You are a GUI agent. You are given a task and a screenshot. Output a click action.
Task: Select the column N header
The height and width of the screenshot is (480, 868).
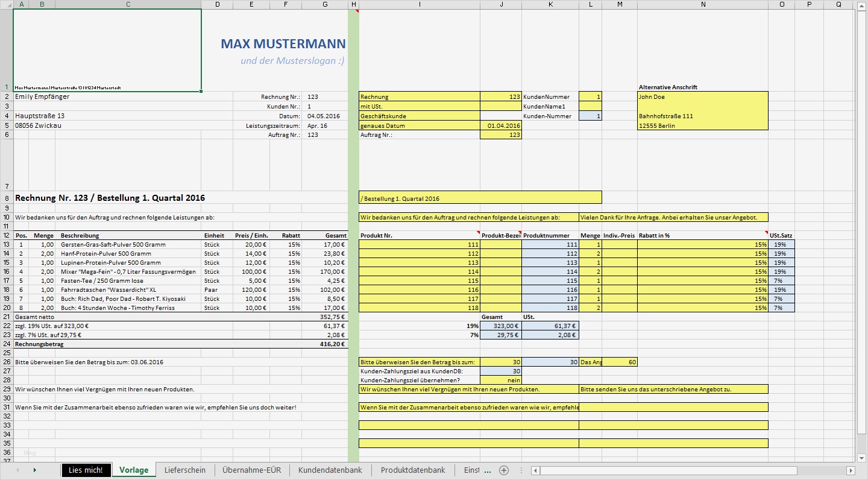coord(703,4)
